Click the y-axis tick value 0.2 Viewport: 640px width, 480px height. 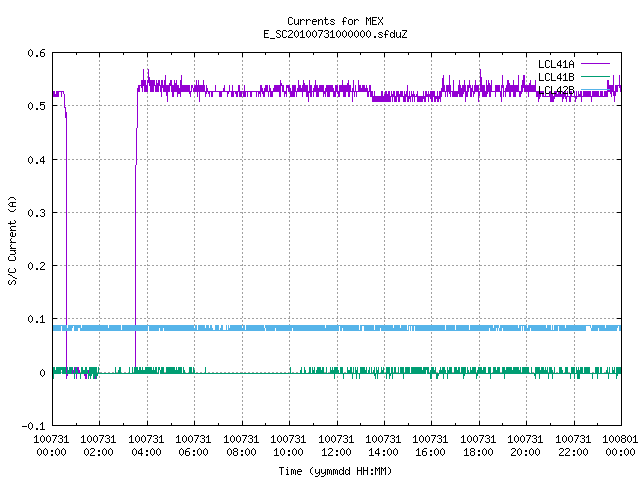pyautogui.click(x=36, y=266)
